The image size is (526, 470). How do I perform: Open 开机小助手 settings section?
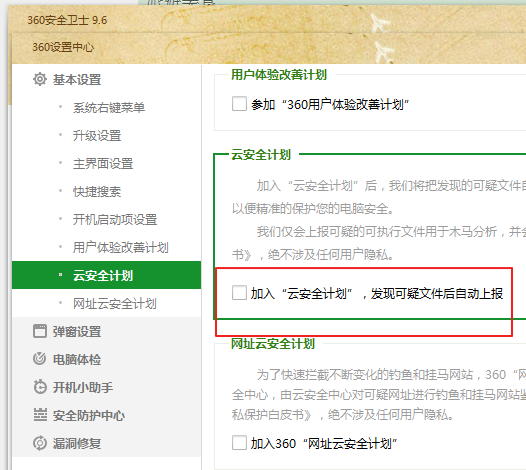tap(83, 387)
